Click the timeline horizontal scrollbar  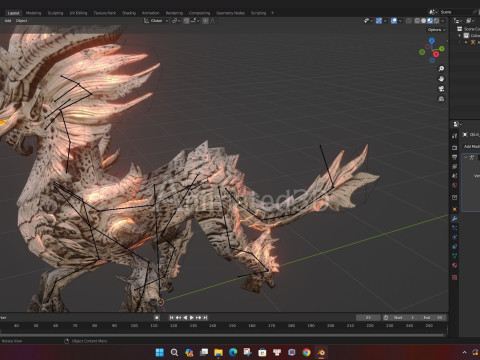pyautogui.click(x=223, y=335)
